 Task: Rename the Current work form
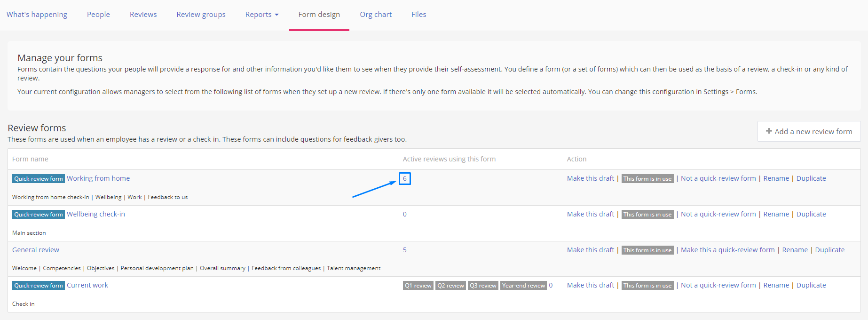coord(776,285)
